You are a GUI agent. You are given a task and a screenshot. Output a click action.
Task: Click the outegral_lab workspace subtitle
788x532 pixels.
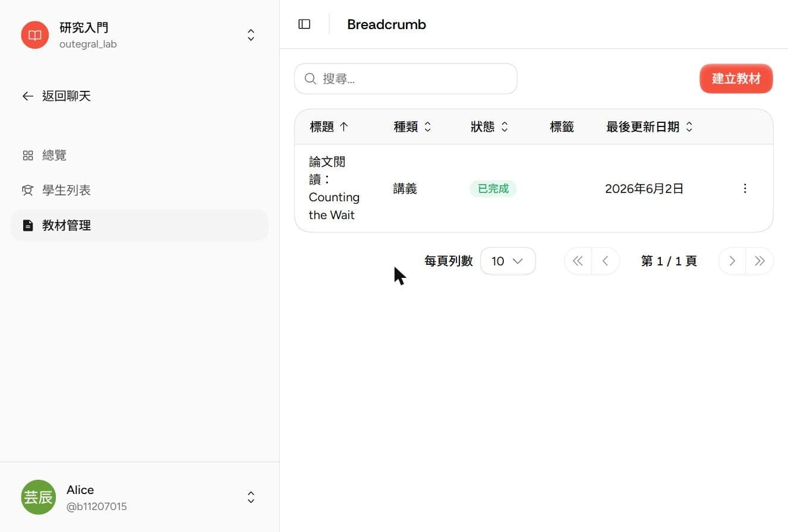(x=88, y=45)
